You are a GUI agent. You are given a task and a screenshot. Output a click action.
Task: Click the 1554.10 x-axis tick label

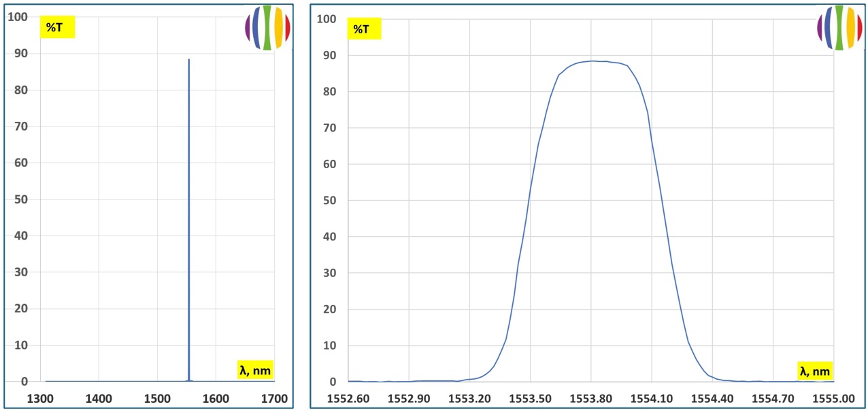[x=652, y=398]
